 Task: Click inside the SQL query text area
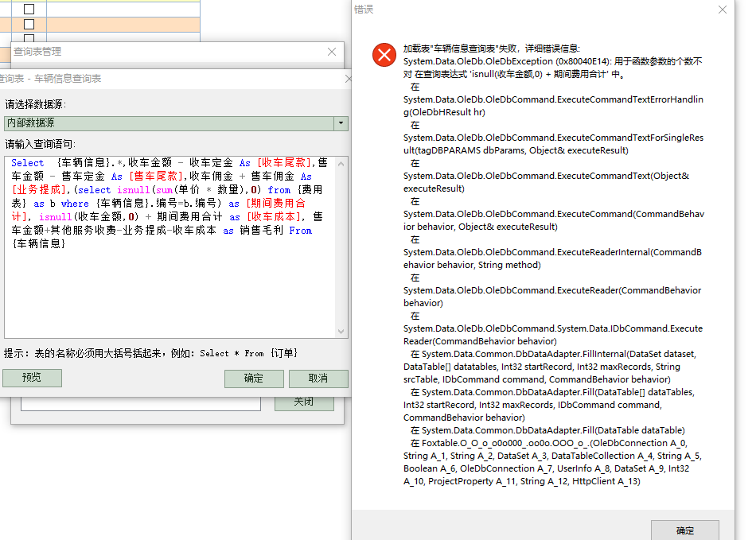coord(167,286)
